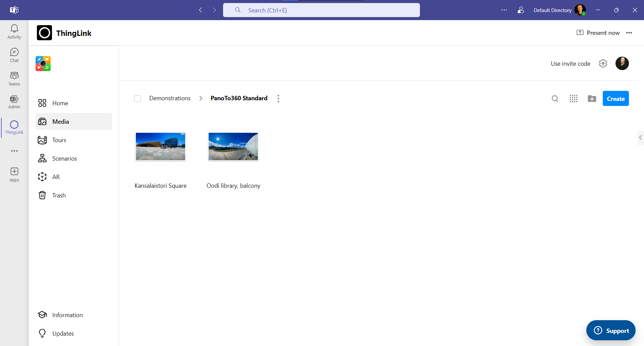644x346 pixels.
Task: Select all media with the checkbox
Action: (x=138, y=98)
